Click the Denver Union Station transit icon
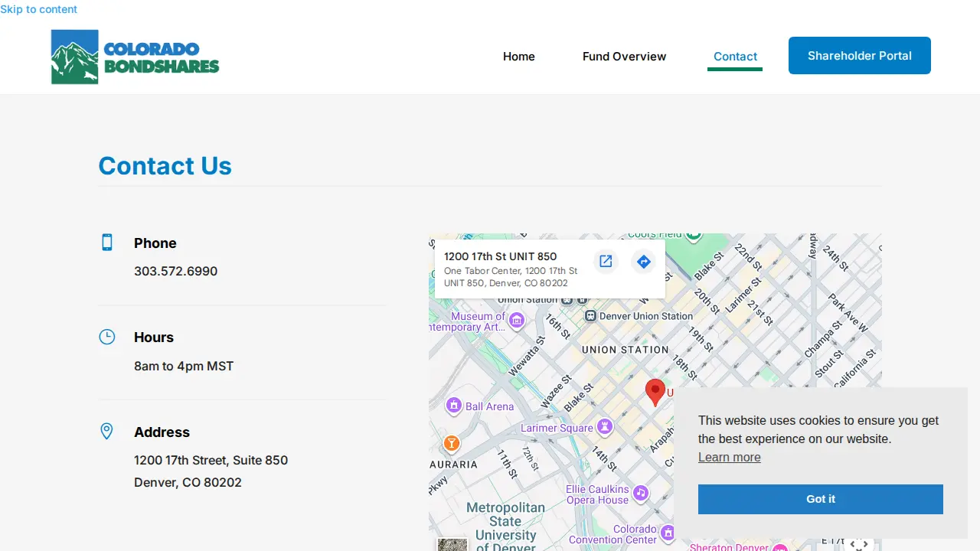This screenshot has height=551, width=980. point(590,316)
